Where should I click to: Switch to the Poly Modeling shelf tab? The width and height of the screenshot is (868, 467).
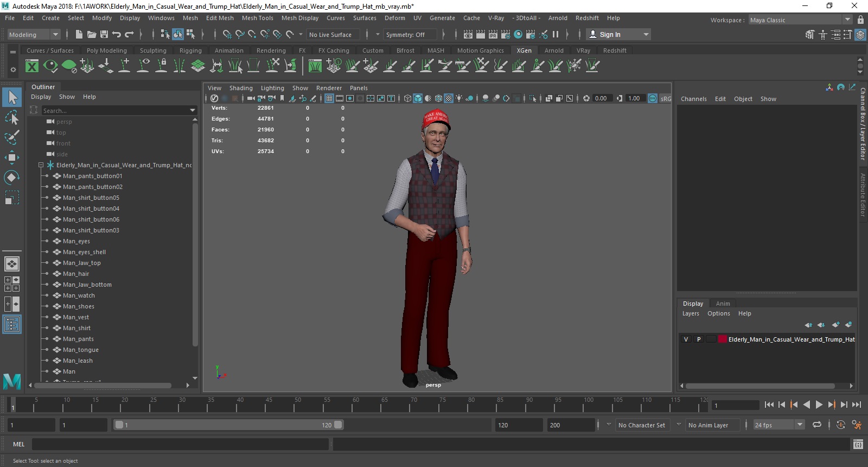click(x=106, y=51)
